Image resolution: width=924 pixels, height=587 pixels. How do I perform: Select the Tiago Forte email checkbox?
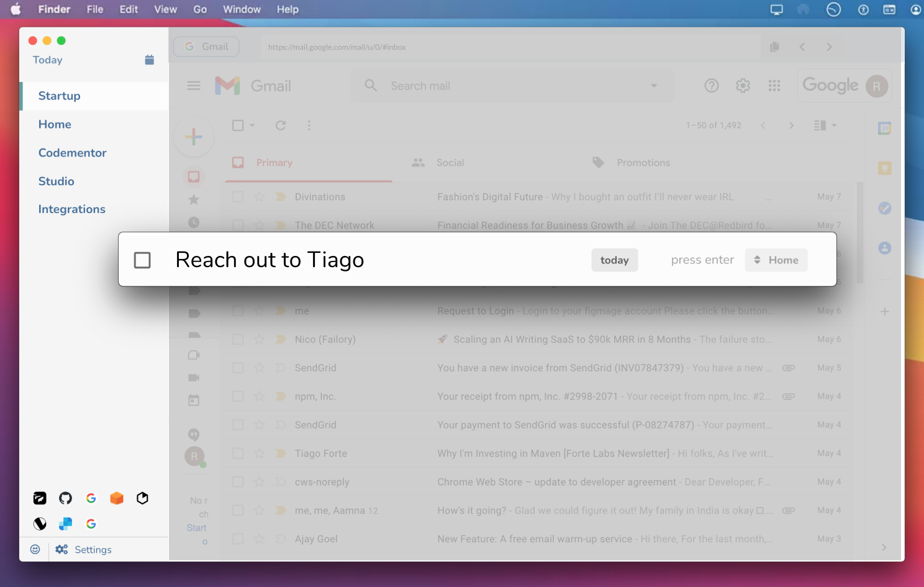tap(238, 453)
